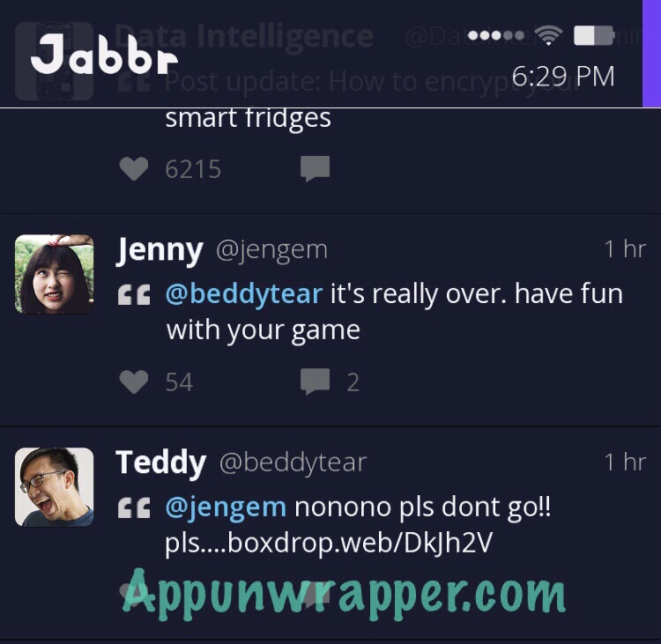Open replies on Jenny's post
This screenshot has width=661, height=644.
click(315, 381)
